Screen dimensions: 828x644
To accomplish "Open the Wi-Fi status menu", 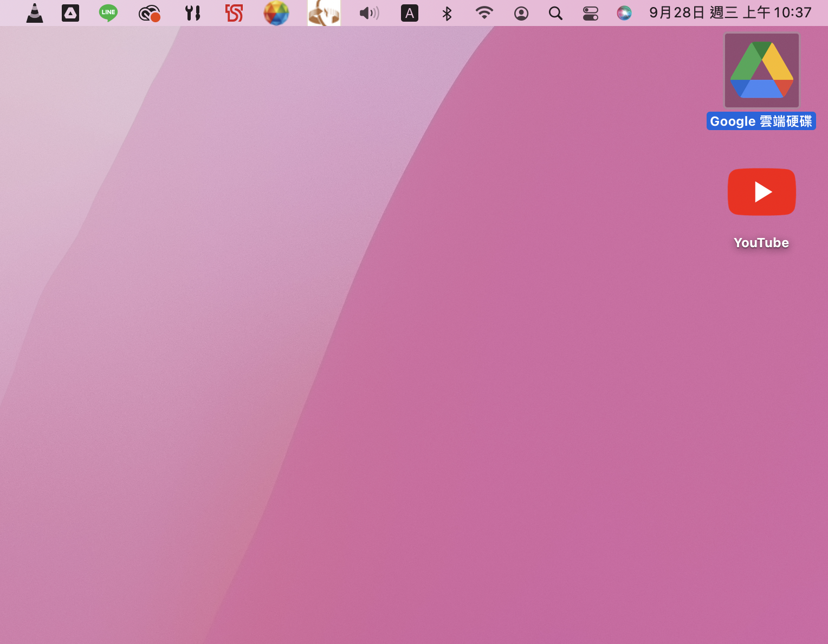I will pyautogui.click(x=484, y=13).
